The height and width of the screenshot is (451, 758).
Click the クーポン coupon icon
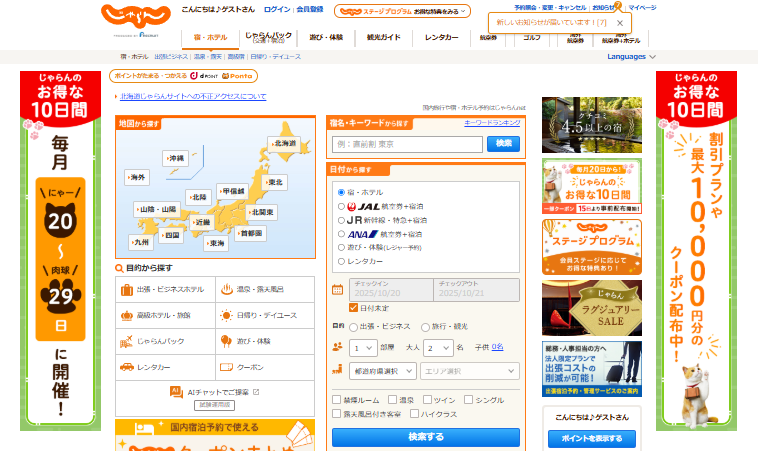click(225, 367)
